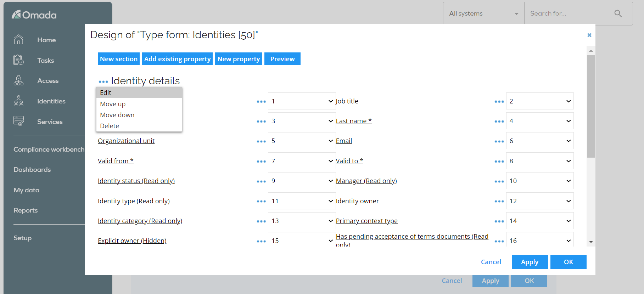The image size is (644, 294).
Task: Open three-dot menu beside Job title
Action: point(499,102)
